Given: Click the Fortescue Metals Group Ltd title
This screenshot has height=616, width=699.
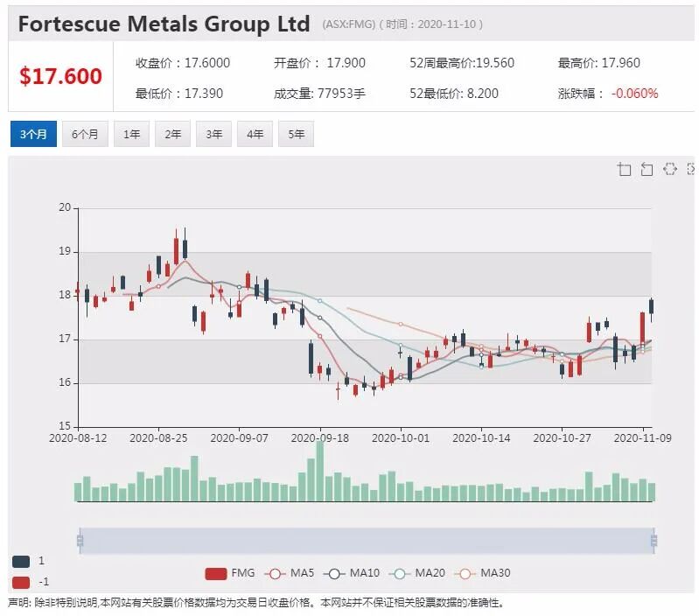Looking at the screenshot, I should 164,24.
